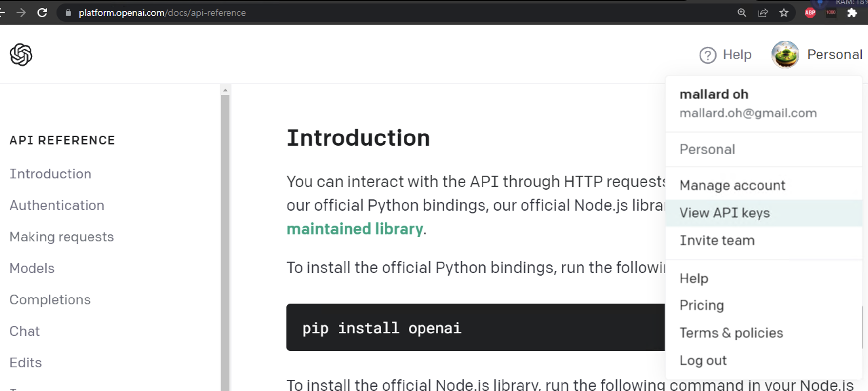868x391 pixels.
Task: Open Adblock Plus extension icon
Action: [x=810, y=13]
